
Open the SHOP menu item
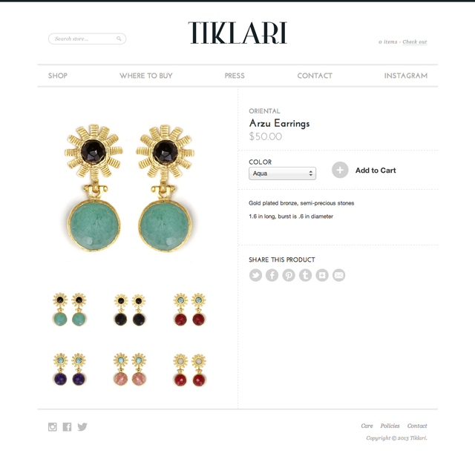tap(58, 76)
